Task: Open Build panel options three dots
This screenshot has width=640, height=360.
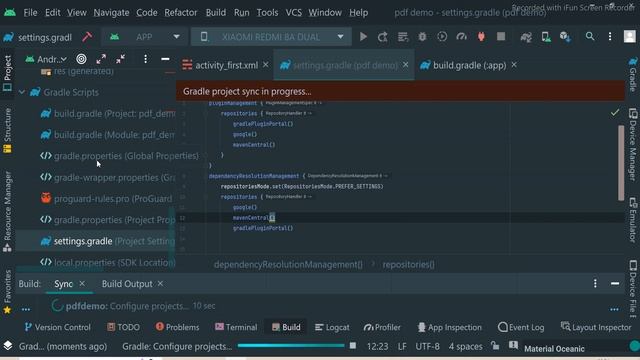Action: (595, 283)
